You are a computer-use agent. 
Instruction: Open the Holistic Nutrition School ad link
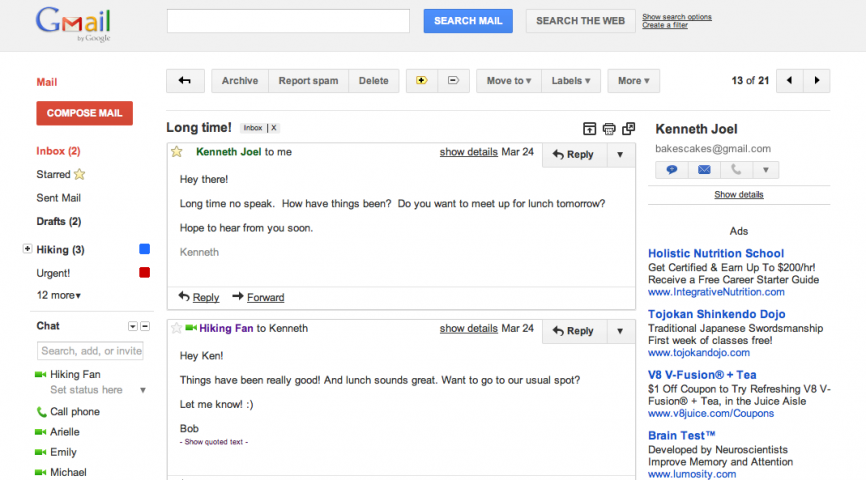pyautogui.click(x=716, y=254)
